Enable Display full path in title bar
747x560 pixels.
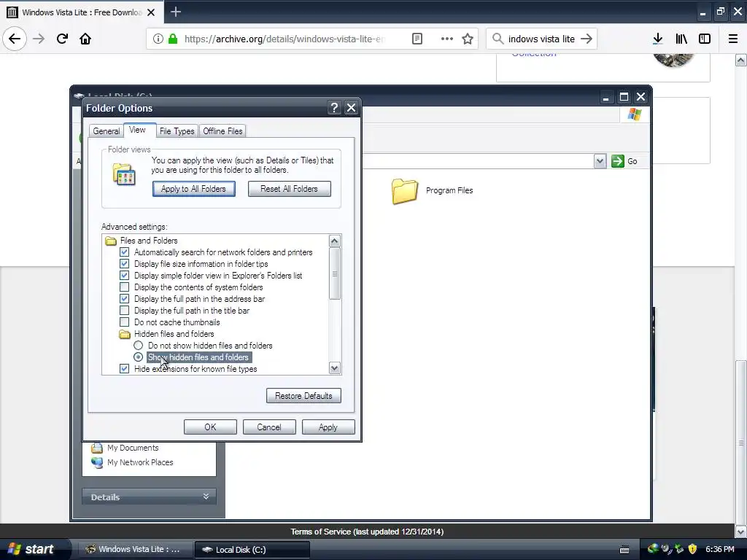pyautogui.click(x=124, y=311)
